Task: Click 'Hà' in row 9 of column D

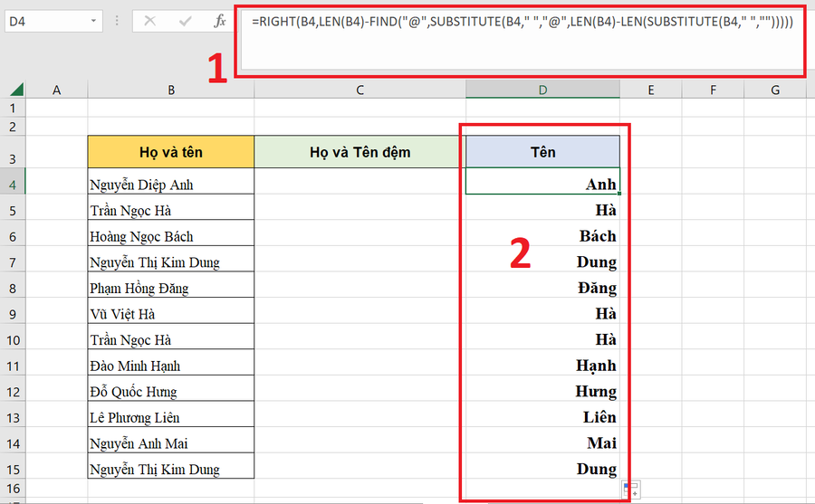Action: pos(542,310)
